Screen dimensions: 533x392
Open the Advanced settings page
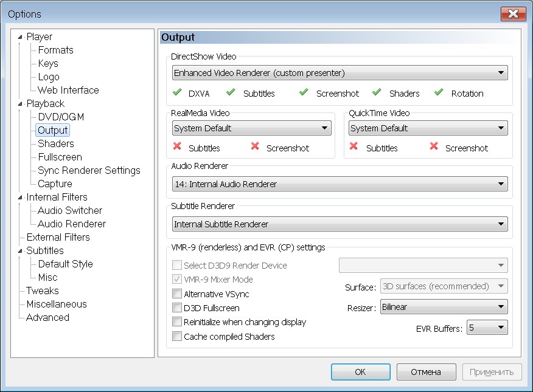click(x=47, y=318)
